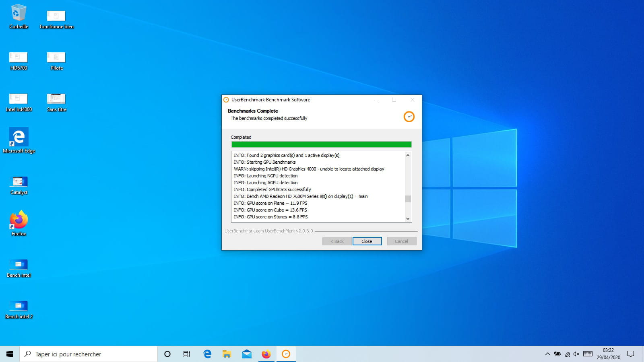Open the Mail app from the taskbar
644x362 pixels.
tap(247, 354)
